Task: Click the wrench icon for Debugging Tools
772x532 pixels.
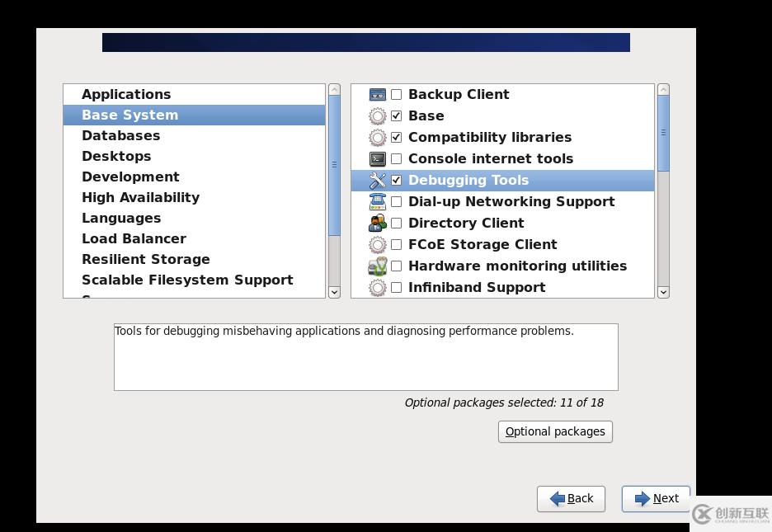Action: 378,181
